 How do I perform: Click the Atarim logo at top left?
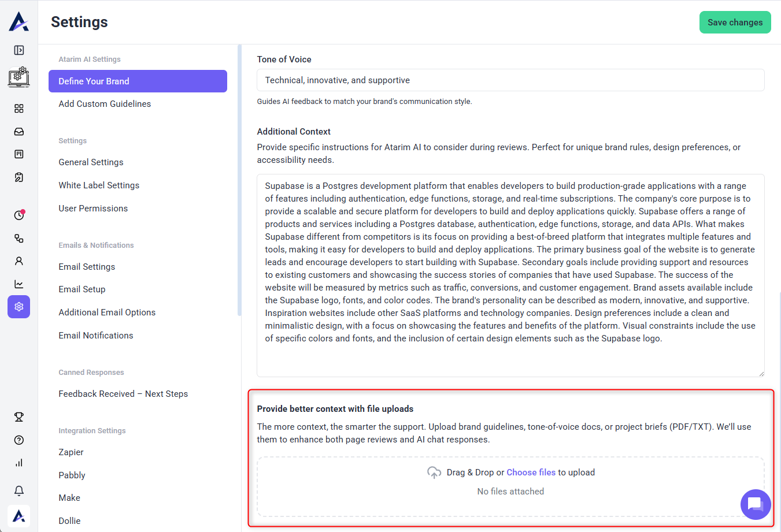point(19,21)
